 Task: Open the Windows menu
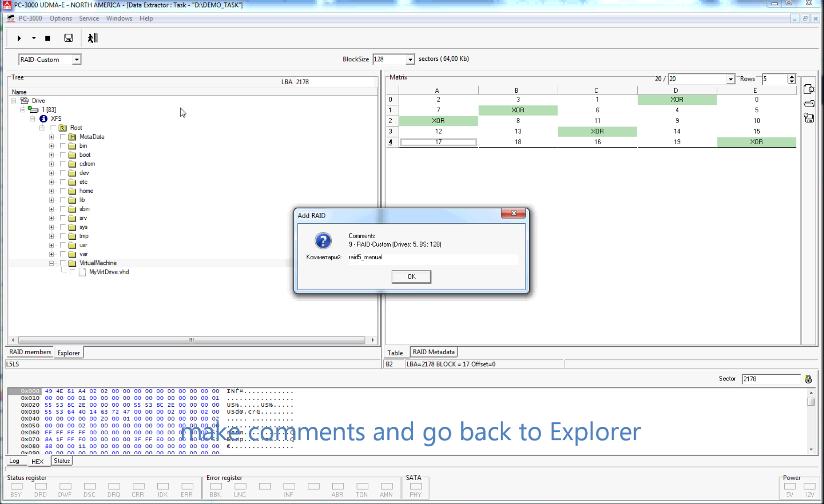pos(119,18)
